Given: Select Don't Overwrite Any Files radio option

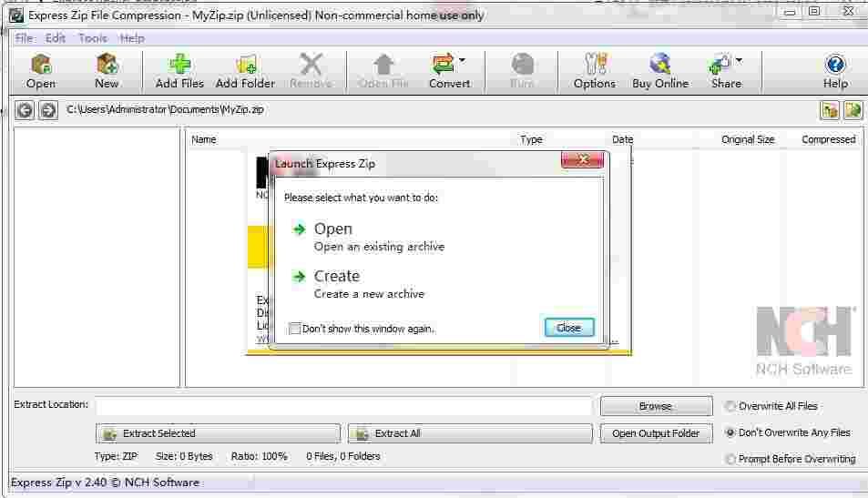Looking at the screenshot, I should click(730, 432).
